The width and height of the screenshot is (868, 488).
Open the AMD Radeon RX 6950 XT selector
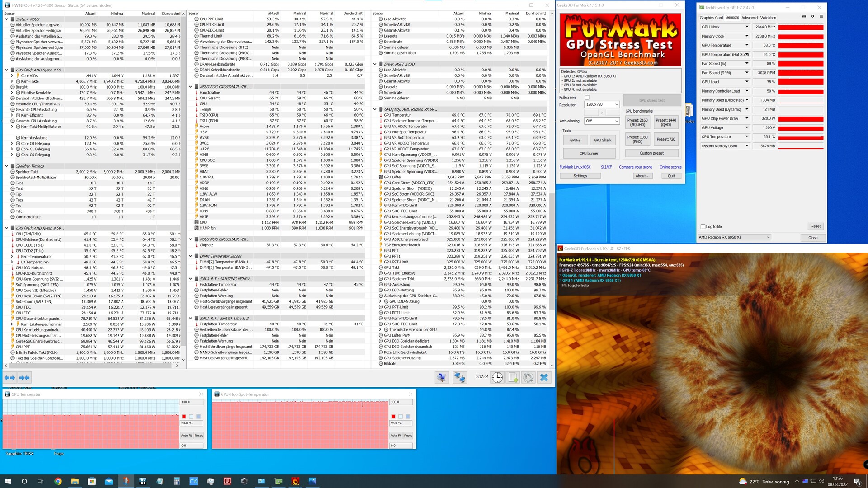[734, 237]
